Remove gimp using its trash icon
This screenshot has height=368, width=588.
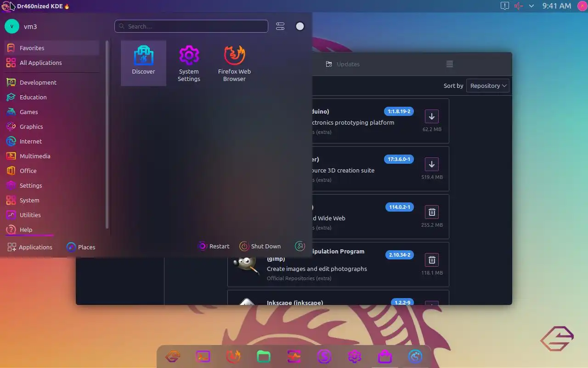pos(432,260)
